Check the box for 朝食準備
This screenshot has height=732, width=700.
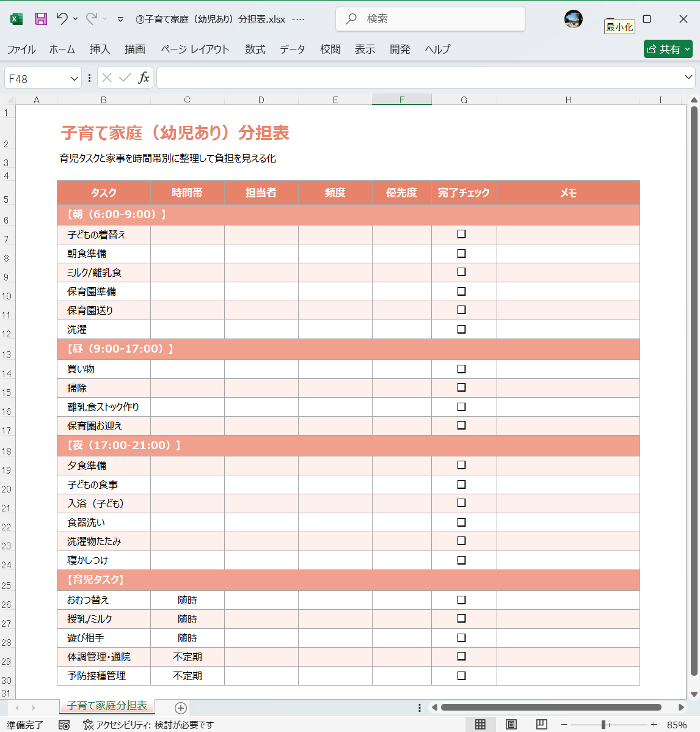click(x=462, y=254)
